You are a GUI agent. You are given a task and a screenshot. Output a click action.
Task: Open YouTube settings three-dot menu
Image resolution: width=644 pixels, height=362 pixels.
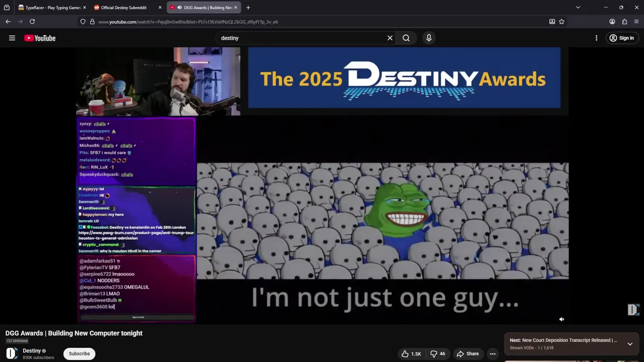[596, 38]
